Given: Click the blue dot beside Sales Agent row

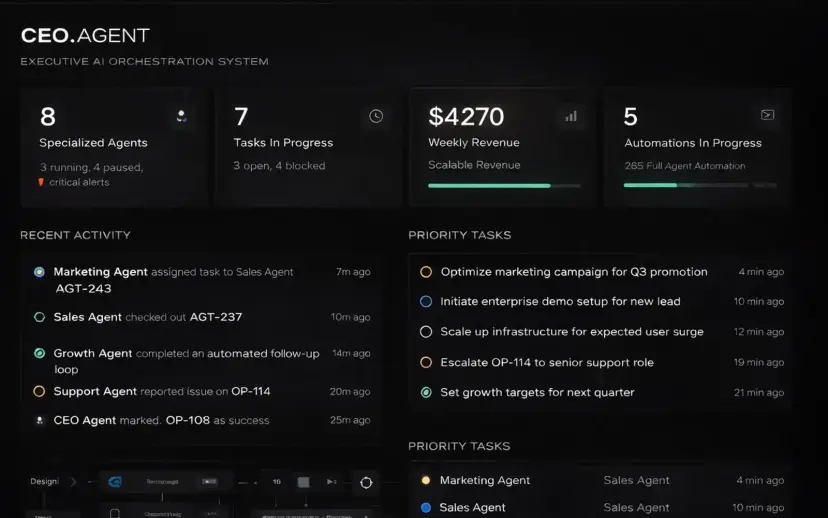Looking at the screenshot, I should tap(426, 507).
